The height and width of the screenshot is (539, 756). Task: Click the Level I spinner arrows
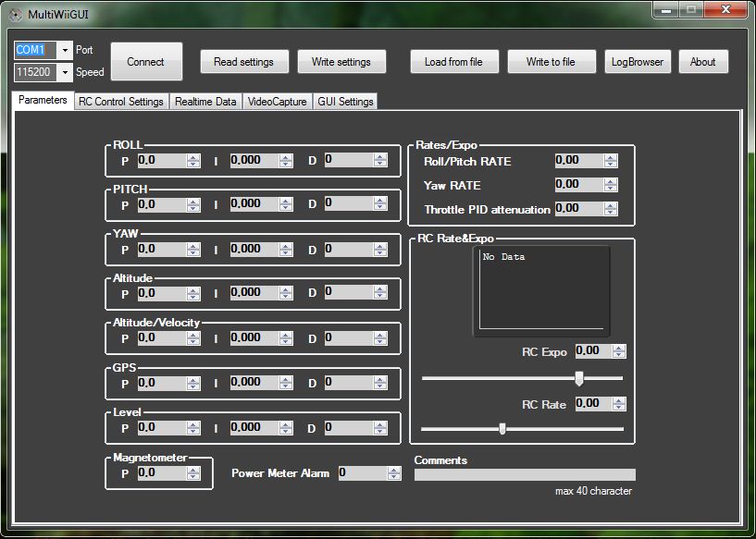[286, 428]
